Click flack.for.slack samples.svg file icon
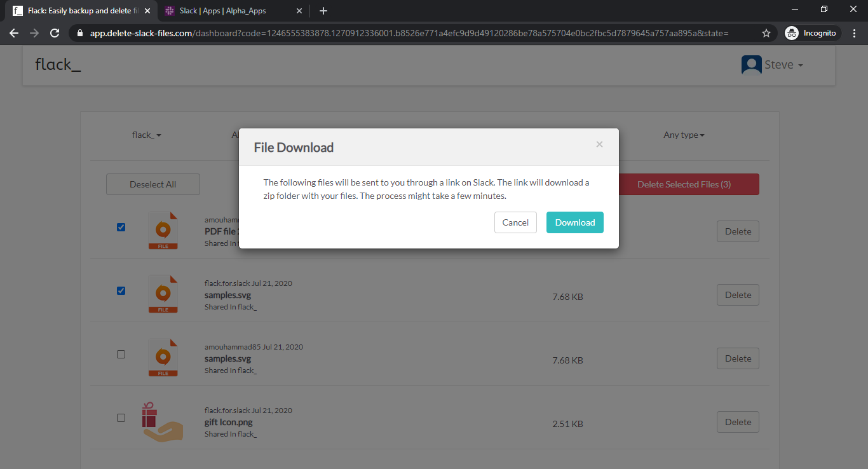Viewport: 868px width, 469px height. coord(163,294)
